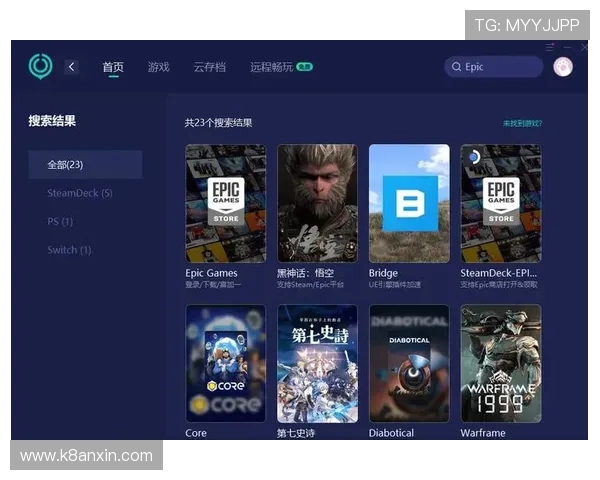
Task: Filter results by SteamDeck (5)
Action: click(80, 193)
